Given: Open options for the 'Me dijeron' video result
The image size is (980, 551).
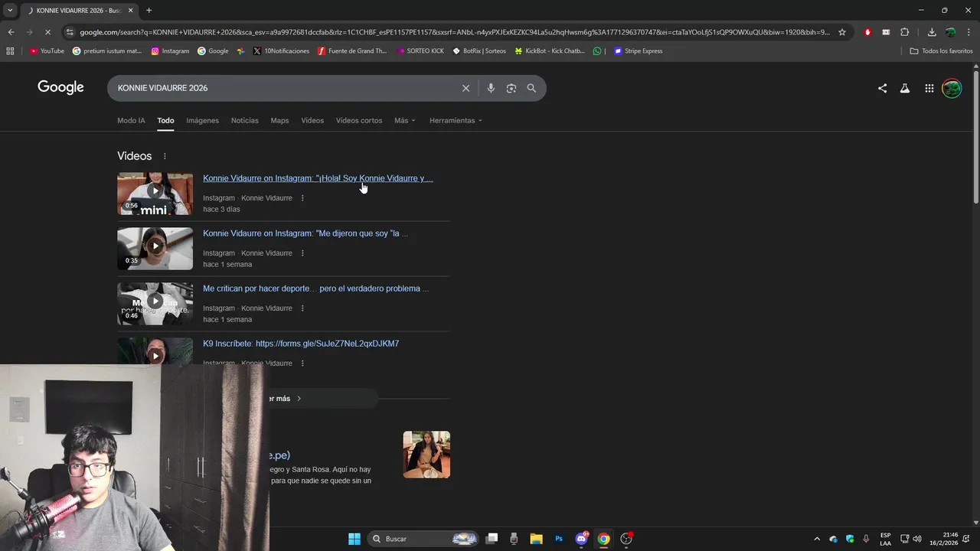Looking at the screenshot, I should click(x=302, y=253).
